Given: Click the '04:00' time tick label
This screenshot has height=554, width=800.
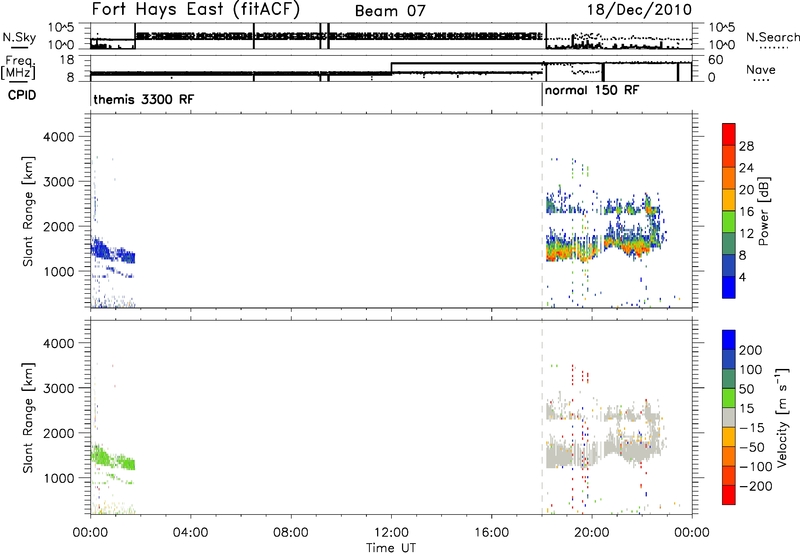Looking at the screenshot, I should click(x=191, y=533).
